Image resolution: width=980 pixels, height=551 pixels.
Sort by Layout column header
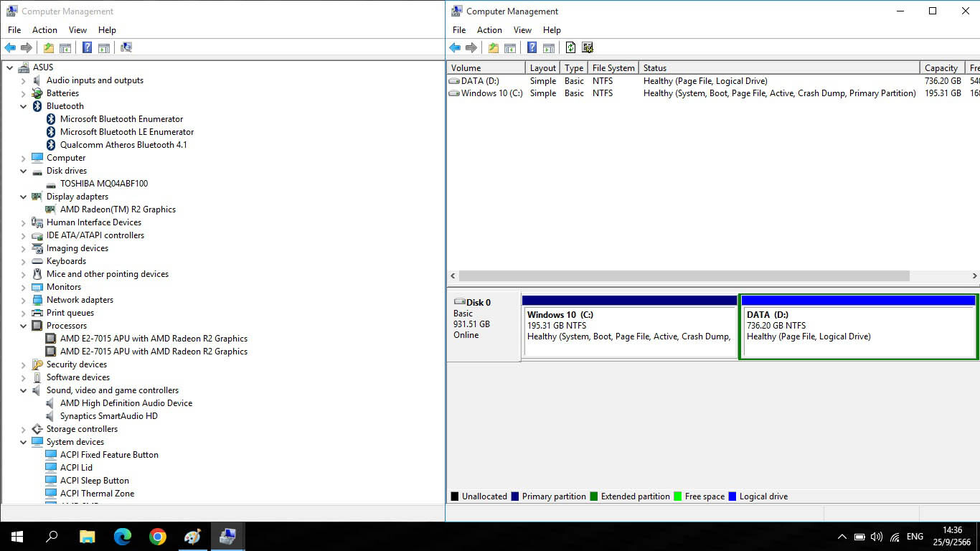(542, 68)
